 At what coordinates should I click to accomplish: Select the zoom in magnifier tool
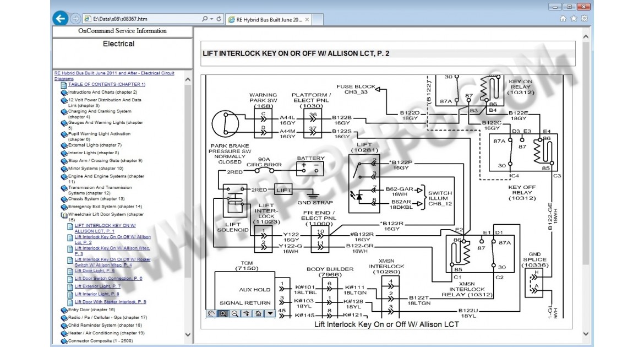pyautogui.click(x=223, y=313)
